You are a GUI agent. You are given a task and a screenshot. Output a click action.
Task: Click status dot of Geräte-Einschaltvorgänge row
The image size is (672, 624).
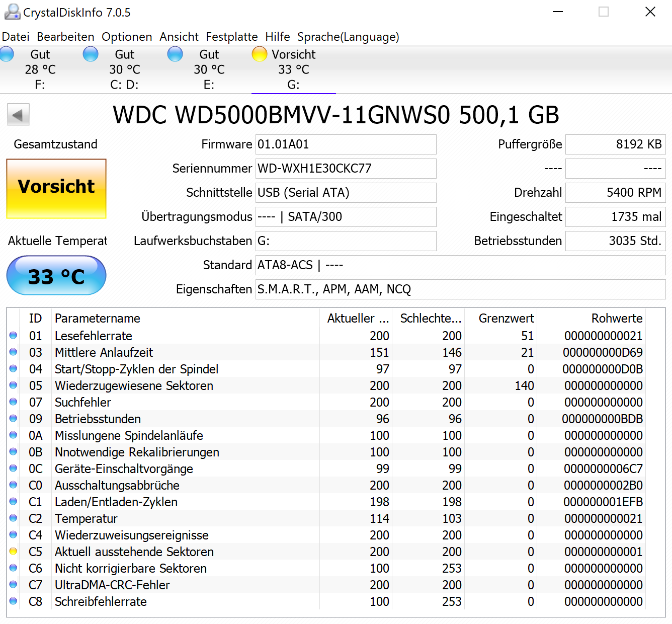point(13,468)
